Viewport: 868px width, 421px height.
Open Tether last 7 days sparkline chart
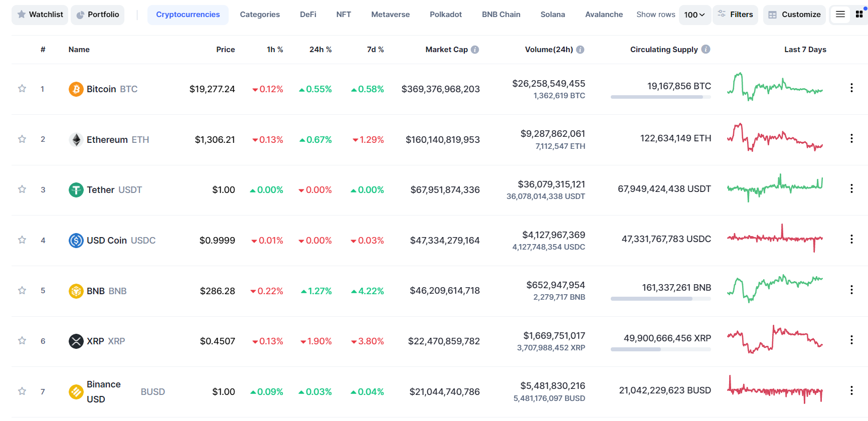pyautogui.click(x=775, y=188)
